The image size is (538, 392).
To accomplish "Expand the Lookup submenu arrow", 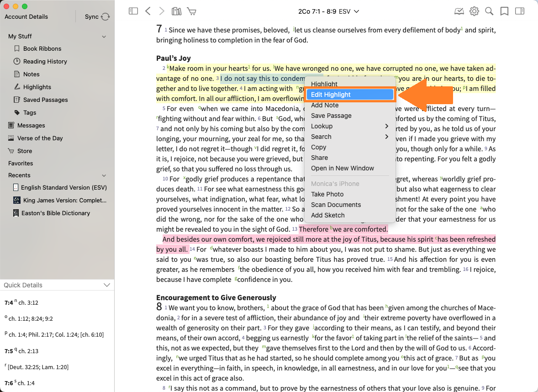I will [387, 126].
